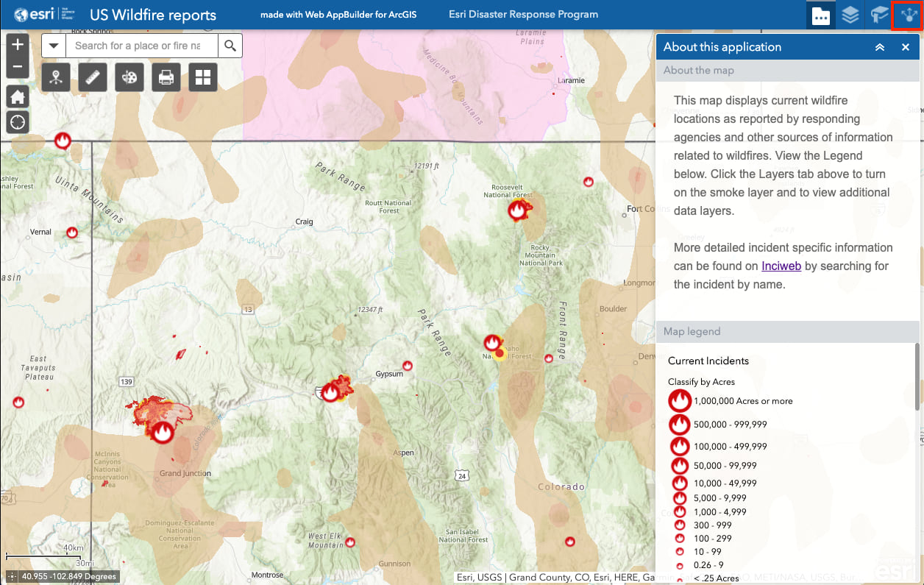The height and width of the screenshot is (585, 924).
Task: Open the ruler measurement tool
Action: 93,77
